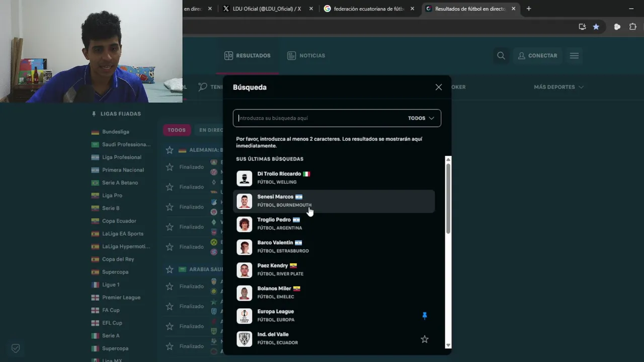Bookmark page with the star icon in address bar
Viewport: 644px width, 362px height.
(x=596, y=27)
